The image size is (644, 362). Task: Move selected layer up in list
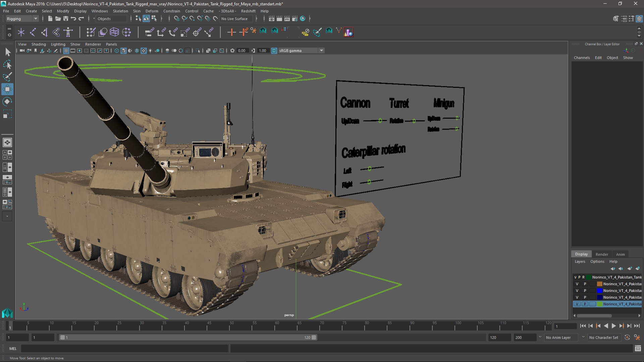point(613,268)
